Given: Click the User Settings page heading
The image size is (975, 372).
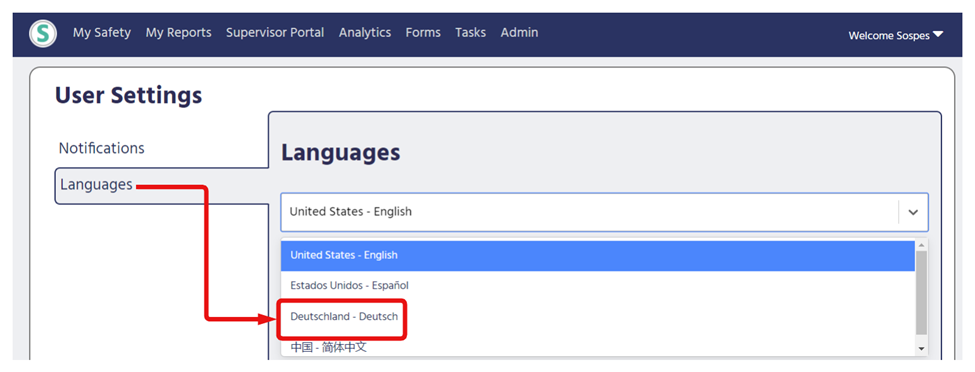Looking at the screenshot, I should click(129, 95).
